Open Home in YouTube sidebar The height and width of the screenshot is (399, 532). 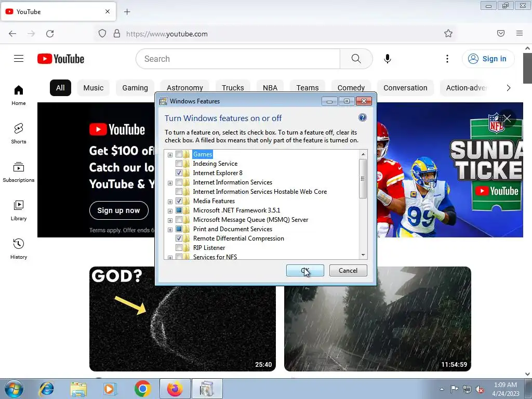point(19,96)
